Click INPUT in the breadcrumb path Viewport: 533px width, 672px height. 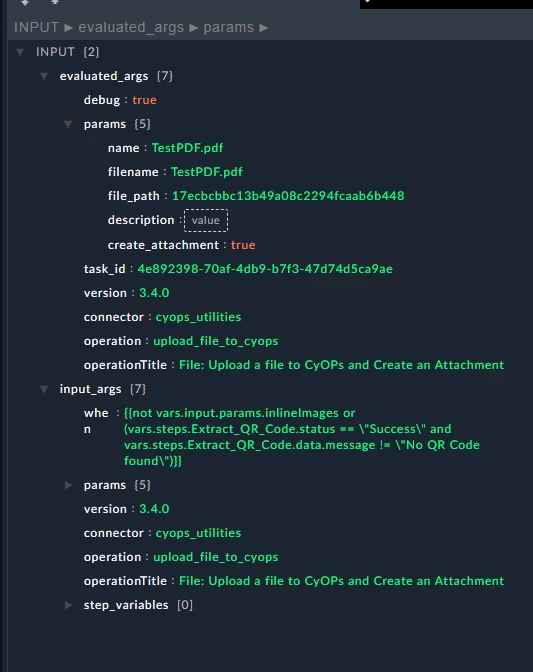click(x=36, y=27)
